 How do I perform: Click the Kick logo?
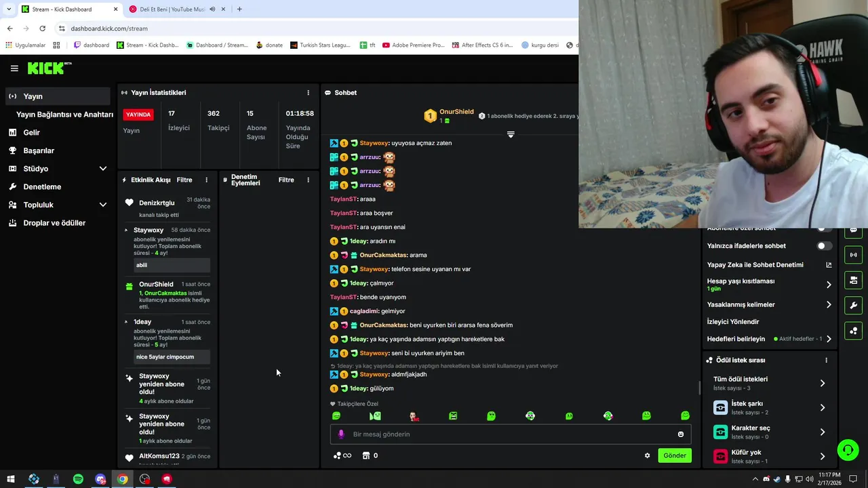tap(49, 68)
